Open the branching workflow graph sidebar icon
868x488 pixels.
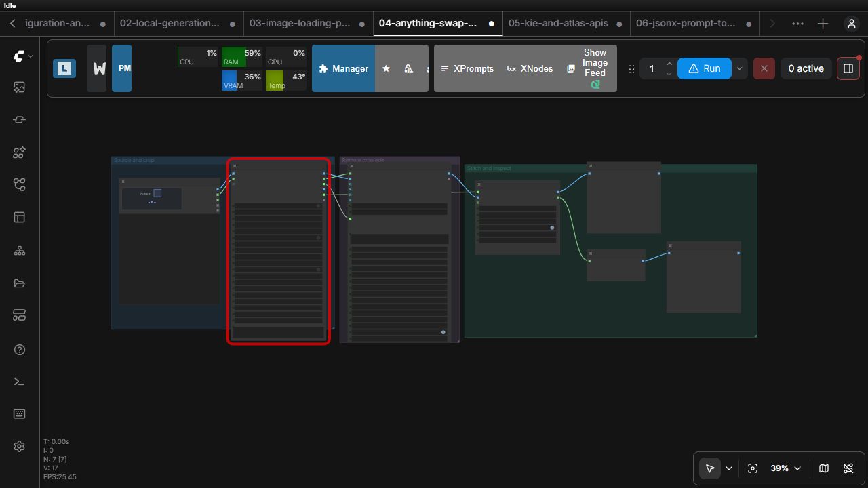pyautogui.click(x=19, y=185)
